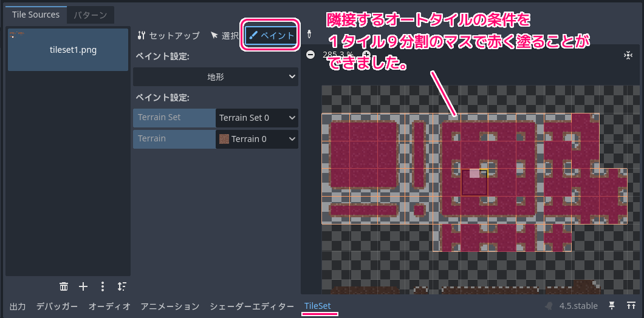
Task: Open the notifications bell icon
Action: coord(549,306)
